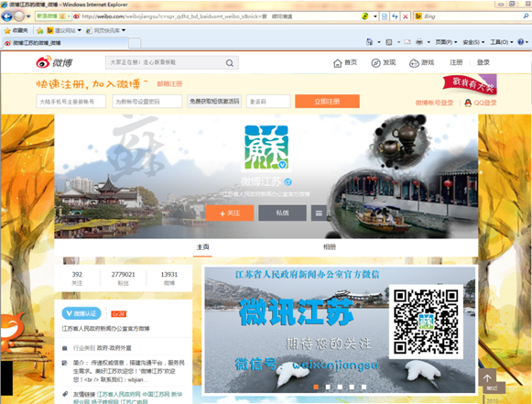Switch to the 相册 album tab
The image size is (532, 404).
pyautogui.click(x=330, y=247)
